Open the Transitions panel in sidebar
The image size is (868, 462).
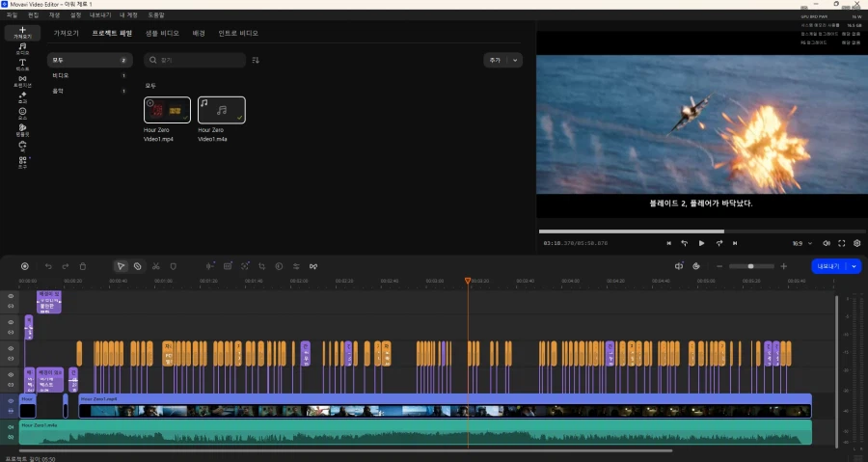click(x=22, y=81)
